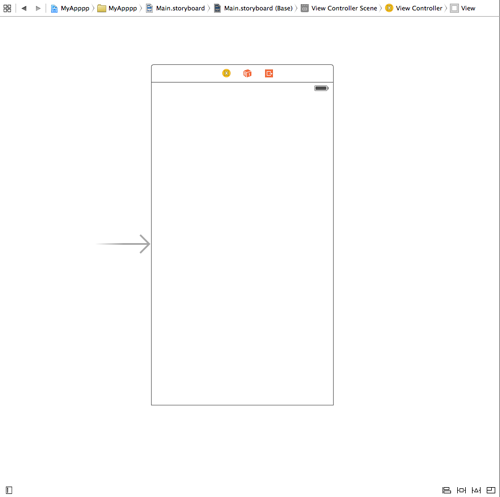Open Resolve Auto Layout Issues menu
This screenshot has height=497, width=500.
point(476,490)
